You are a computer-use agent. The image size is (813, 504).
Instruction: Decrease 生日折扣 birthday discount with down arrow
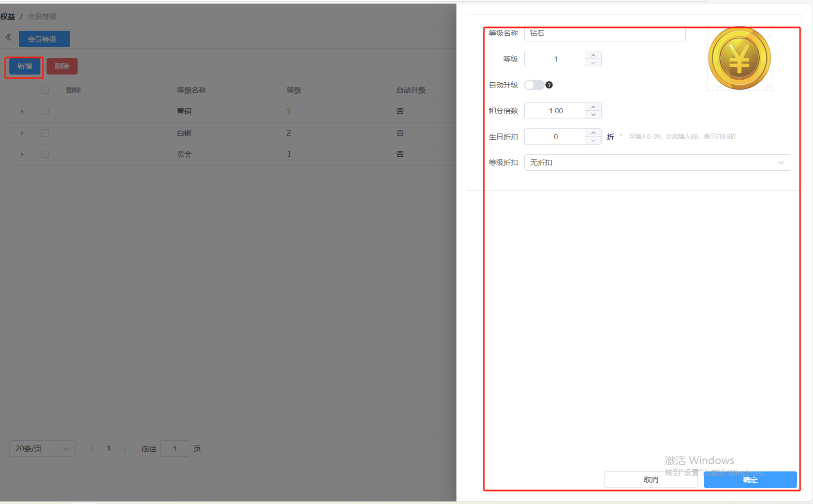coord(593,141)
